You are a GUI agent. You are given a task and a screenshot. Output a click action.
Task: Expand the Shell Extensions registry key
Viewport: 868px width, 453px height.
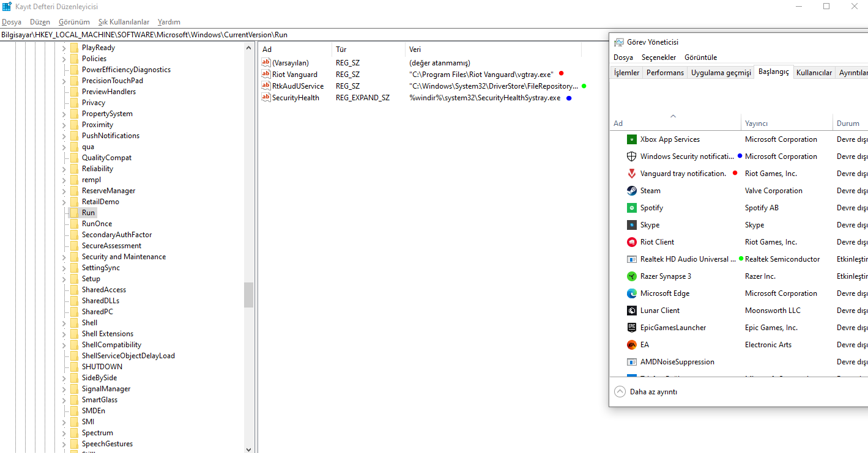pos(64,334)
